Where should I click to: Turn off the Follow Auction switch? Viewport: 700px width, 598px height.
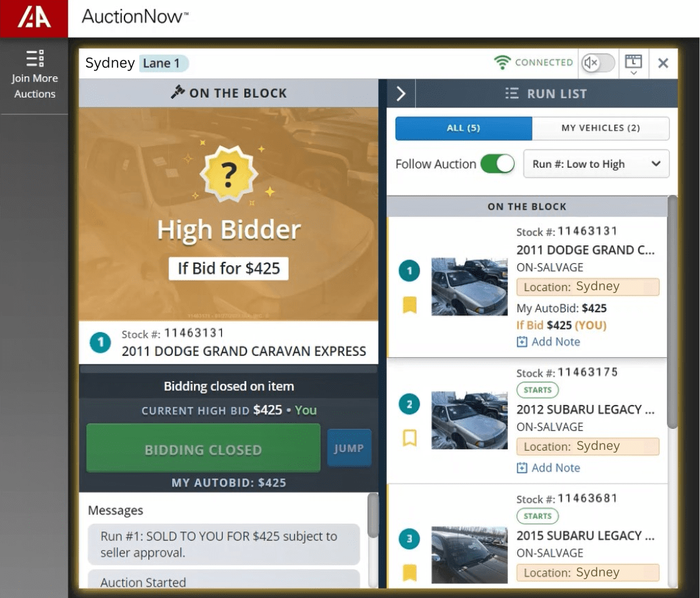click(497, 164)
